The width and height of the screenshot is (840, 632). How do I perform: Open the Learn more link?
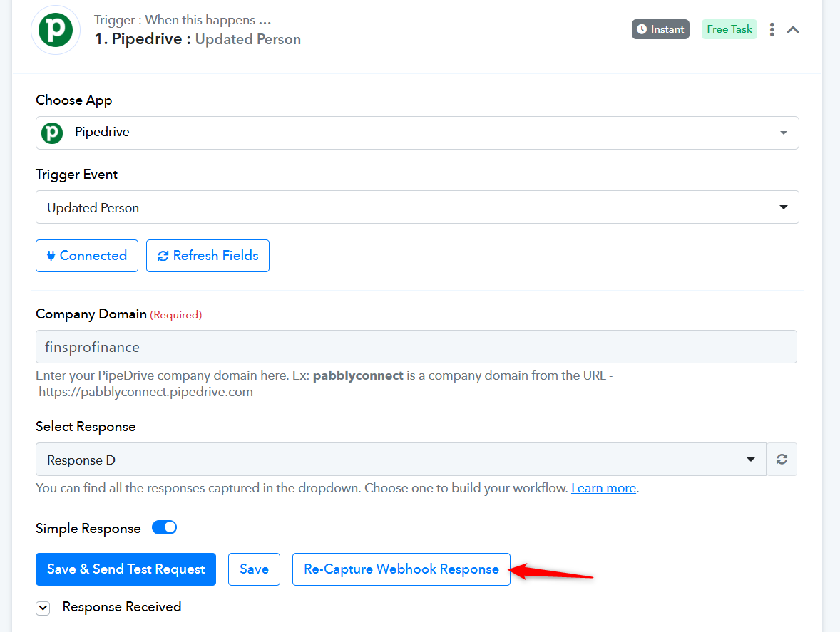603,488
